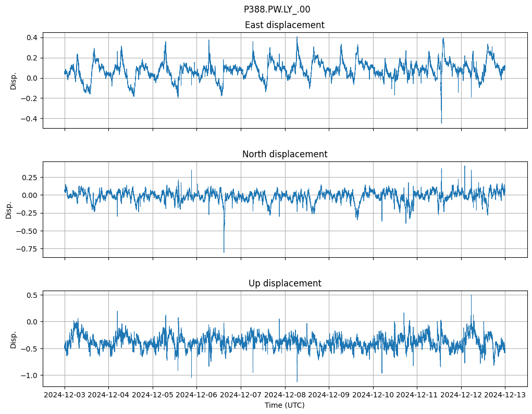
Task: Select the North displacement plot title
Action: 284,154
